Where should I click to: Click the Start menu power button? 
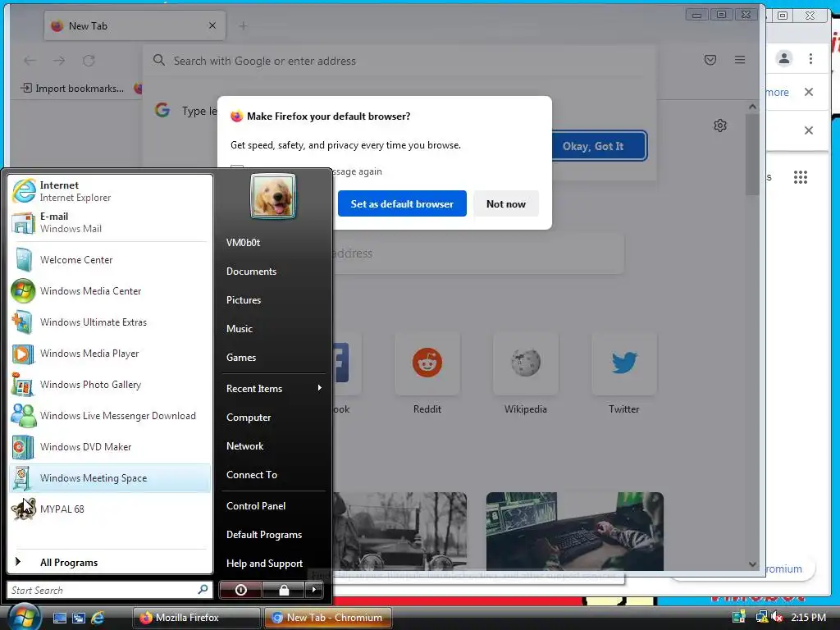tap(240, 590)
